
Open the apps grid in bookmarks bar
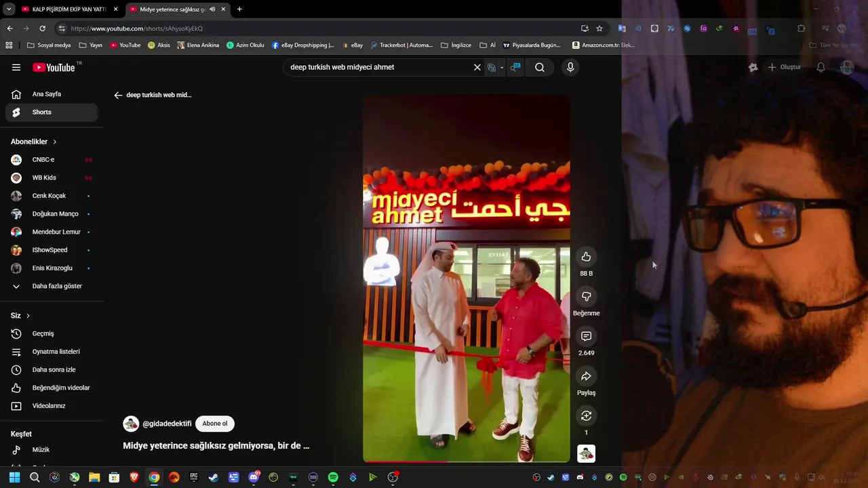coord(9,45)
